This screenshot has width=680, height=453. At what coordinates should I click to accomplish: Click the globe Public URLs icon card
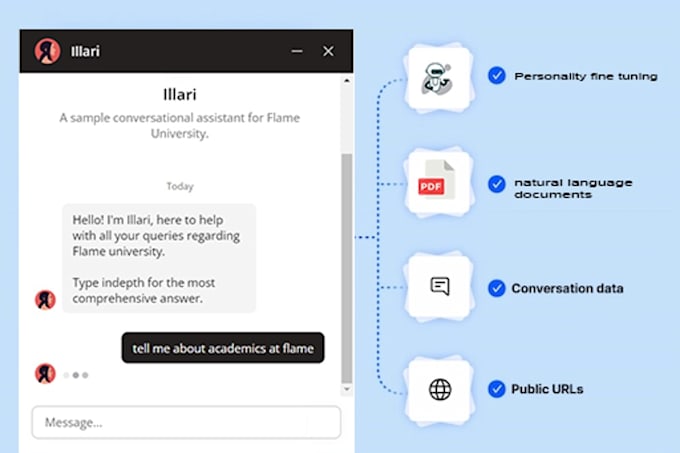point(439,389)
